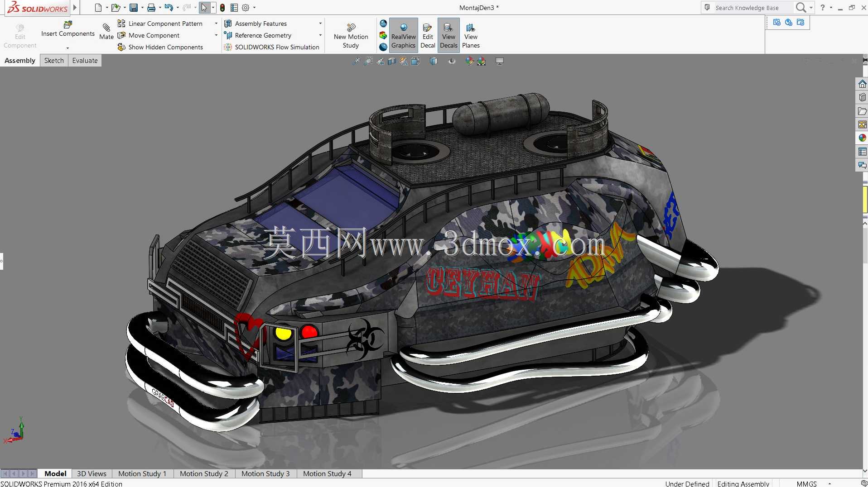This screenshot has height=487, width=868.
Task: Toggle View Planes
Action: 471,36
